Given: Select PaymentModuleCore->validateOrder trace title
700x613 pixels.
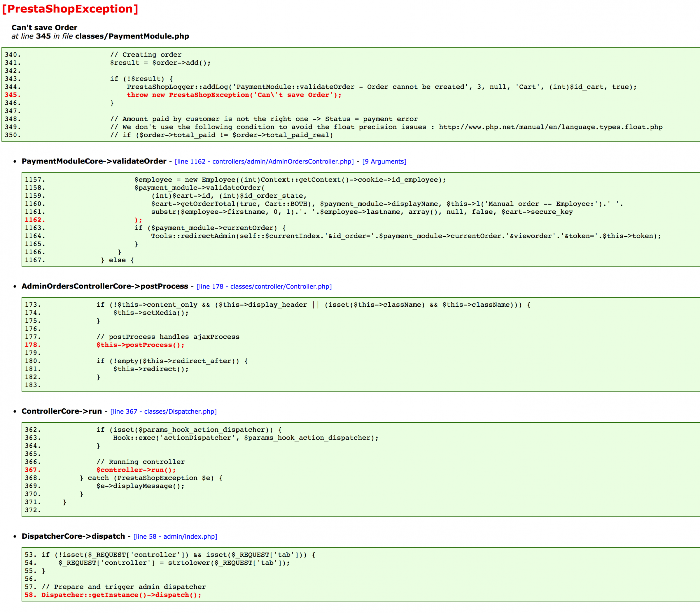Looking at the screenshot, I should 94,161.
